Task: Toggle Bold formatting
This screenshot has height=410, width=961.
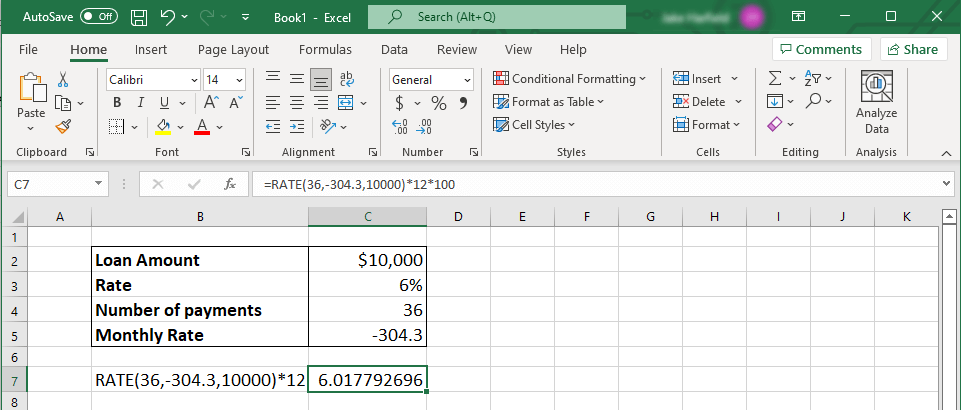Action: pos(117,102)
